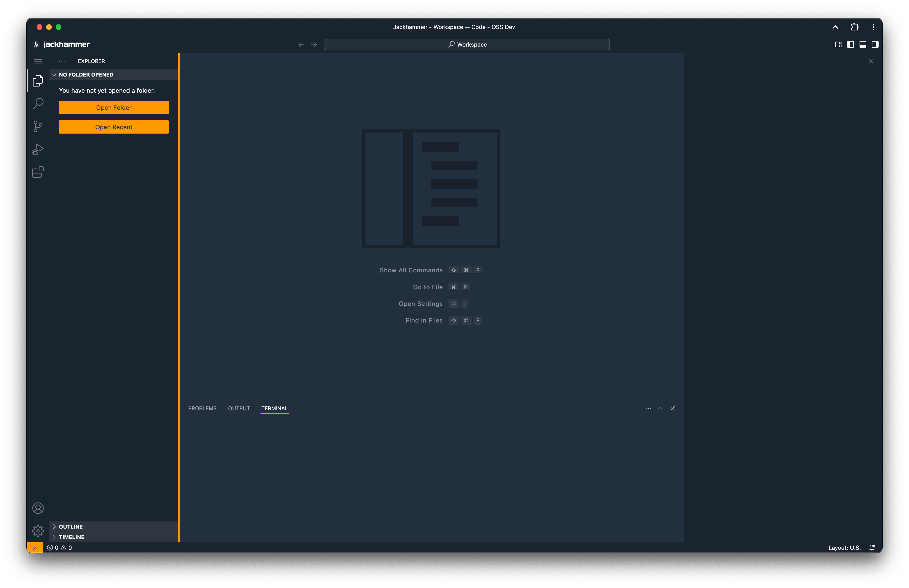Go forward with the right arrow
This screenshot has width=909, height=588.
[314, 45]
